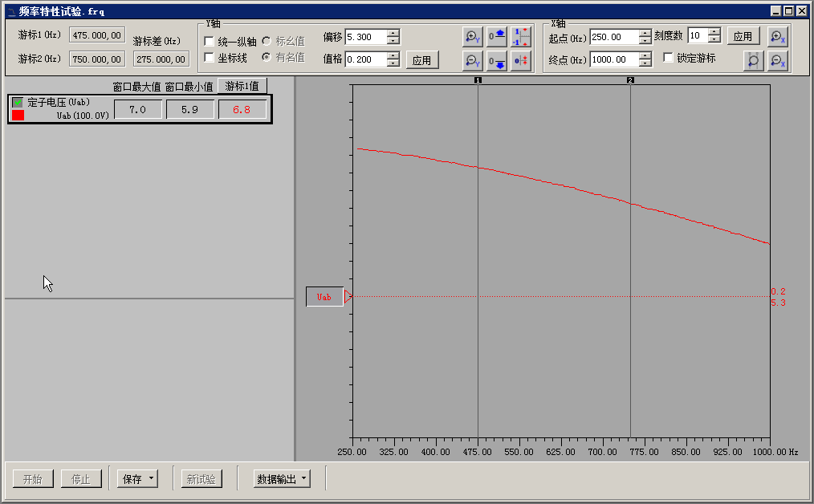Open the 保存 save dropdown
The height and width of the screenshot is (504, 814).
tap(137, 479)
